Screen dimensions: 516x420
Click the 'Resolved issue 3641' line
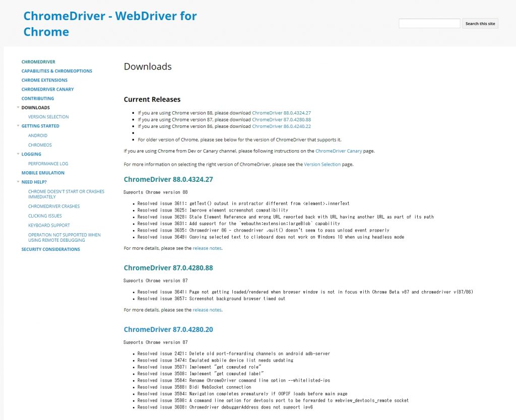pyautogui.click(x=305, y=292)
